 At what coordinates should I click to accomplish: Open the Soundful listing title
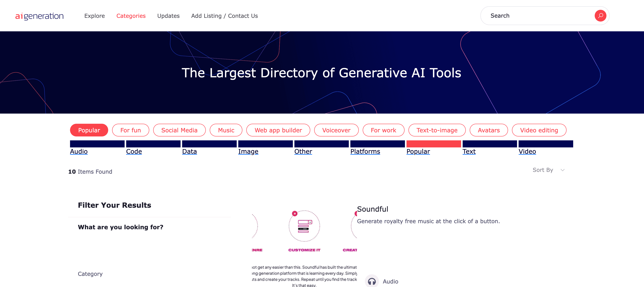pos(372,209)
